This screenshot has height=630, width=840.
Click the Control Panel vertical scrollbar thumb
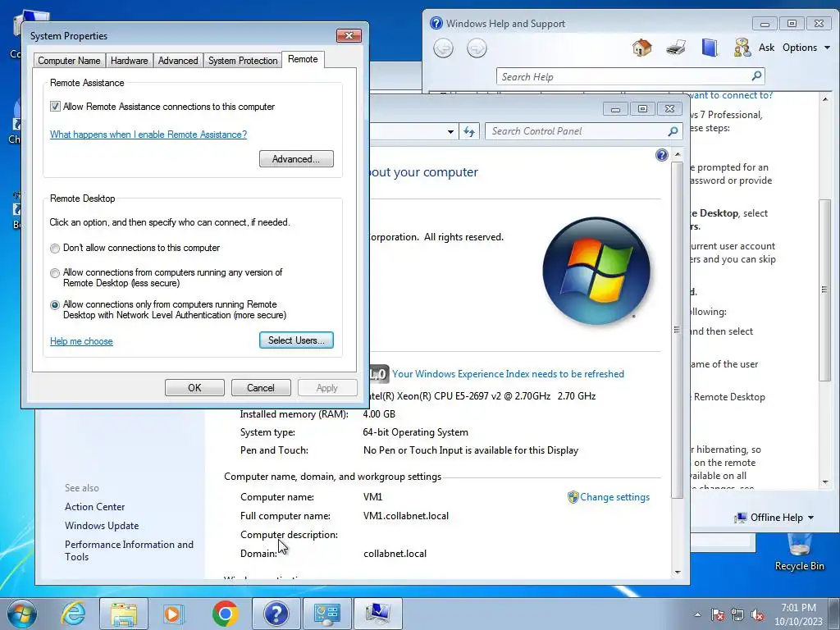point(677,330)
